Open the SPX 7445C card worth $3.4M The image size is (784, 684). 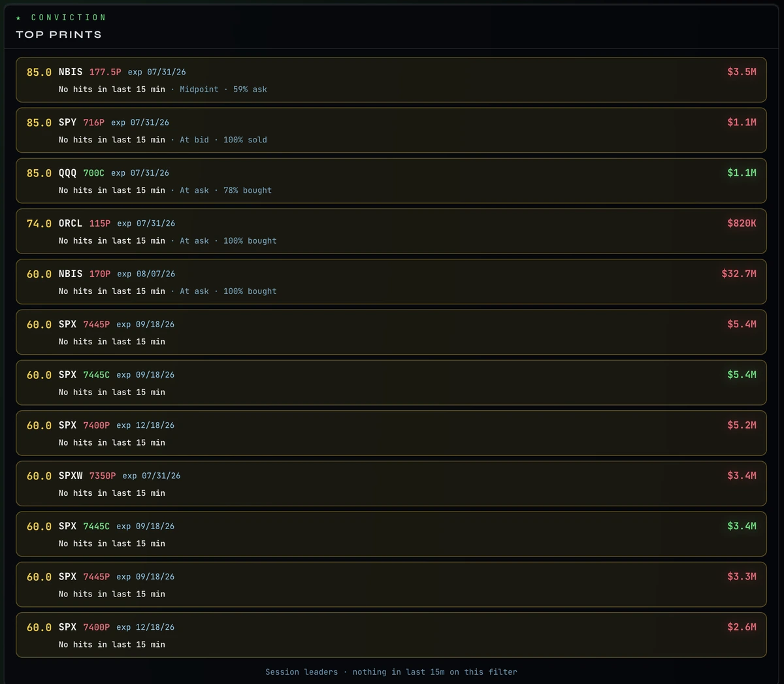(391, 534)
